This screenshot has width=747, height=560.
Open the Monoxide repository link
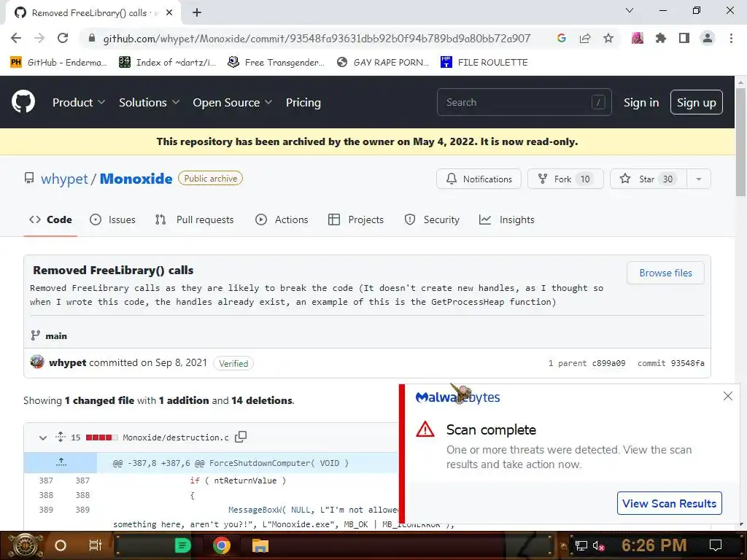(x=136, y=179)
